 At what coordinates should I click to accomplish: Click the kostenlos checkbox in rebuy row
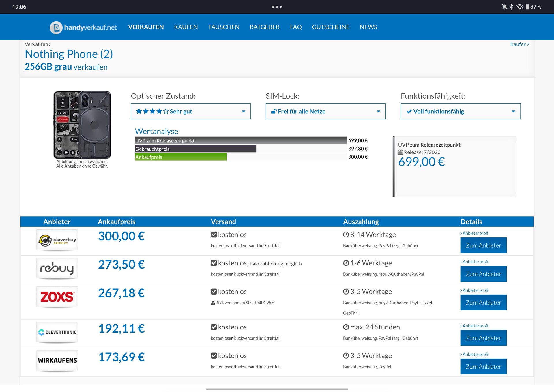coord(214,263)
